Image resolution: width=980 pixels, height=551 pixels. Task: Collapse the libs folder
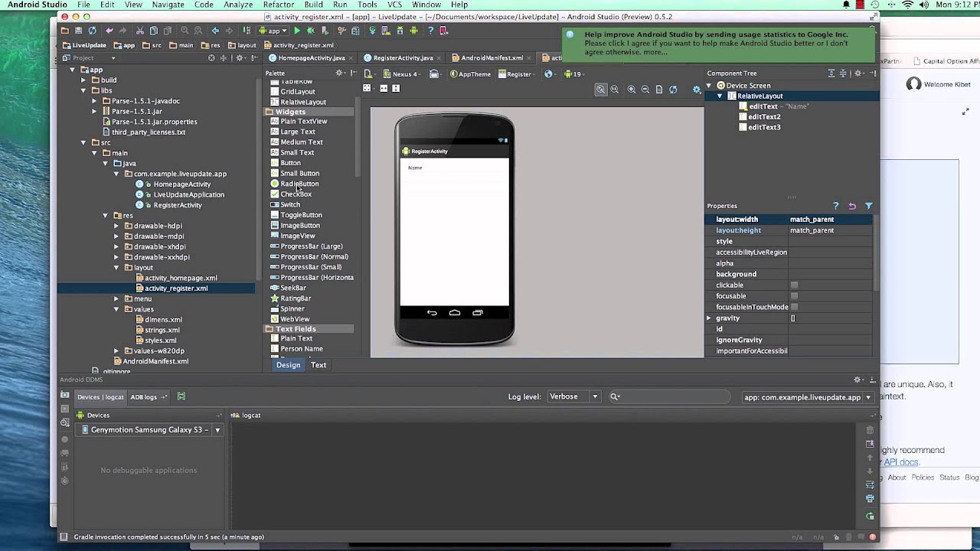tap(84, 90)
